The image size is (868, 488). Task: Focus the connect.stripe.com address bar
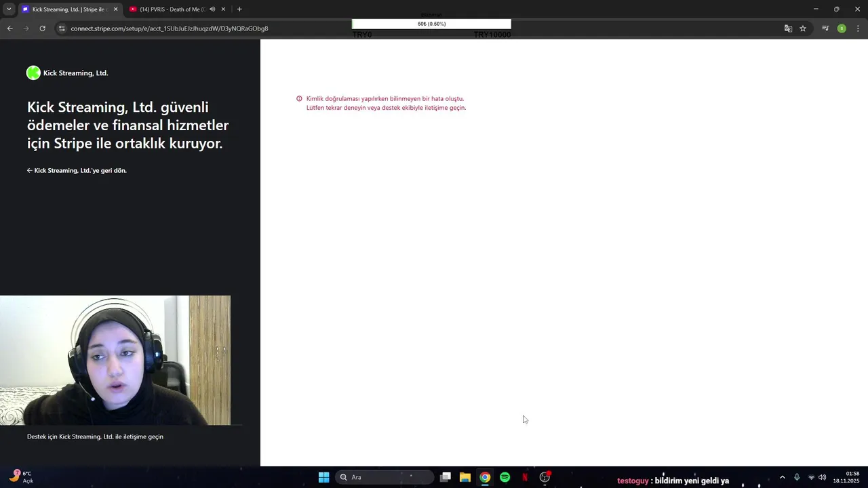click(170, 28)
